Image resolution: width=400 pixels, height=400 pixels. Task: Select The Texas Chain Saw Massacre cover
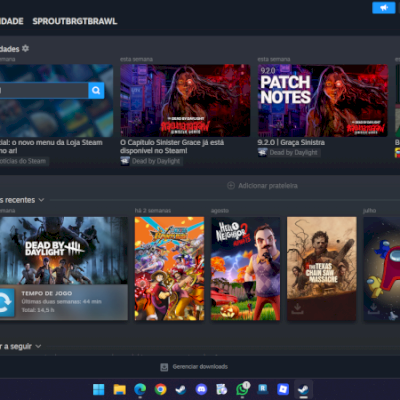[x=322, y=269]
